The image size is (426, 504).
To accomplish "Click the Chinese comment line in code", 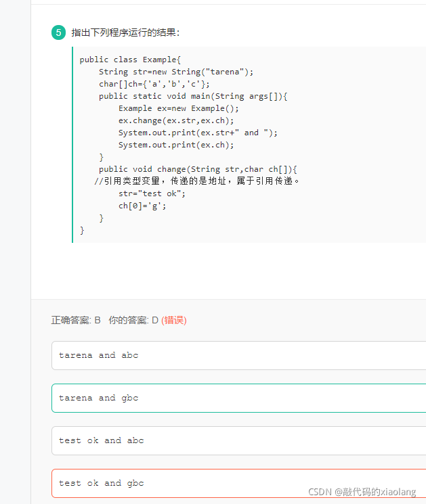I will coord(196,181).
